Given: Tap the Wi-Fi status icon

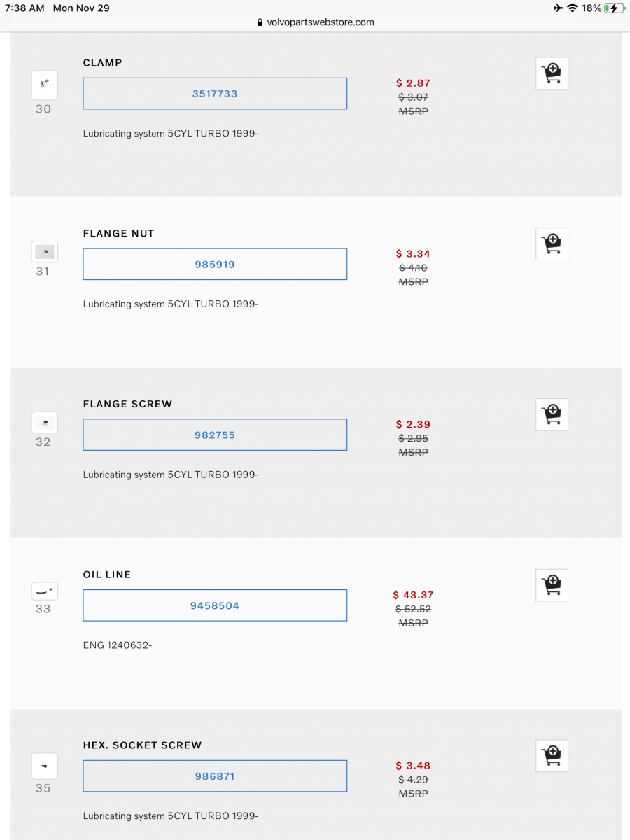Looking at the screenshot, I should [x=573, y=8].
